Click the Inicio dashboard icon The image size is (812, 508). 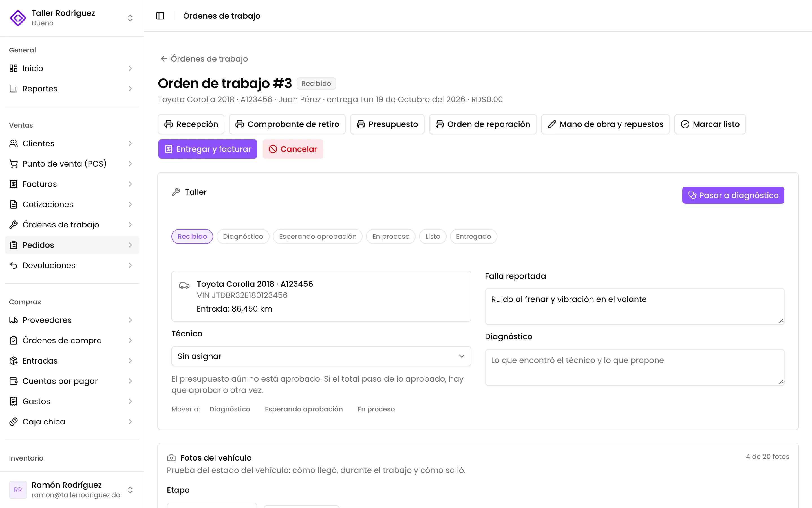pyautogui.click(x=14, y=68)
